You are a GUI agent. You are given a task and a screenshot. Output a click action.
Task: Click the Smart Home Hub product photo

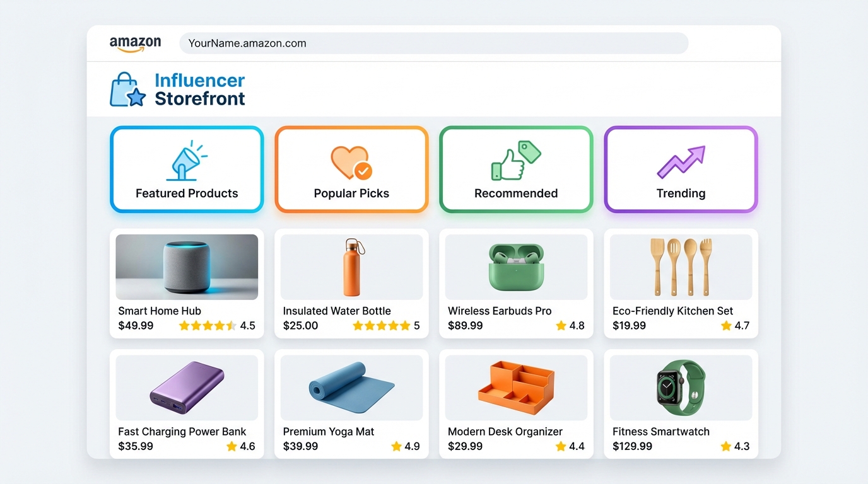click(x=186, y=267)
